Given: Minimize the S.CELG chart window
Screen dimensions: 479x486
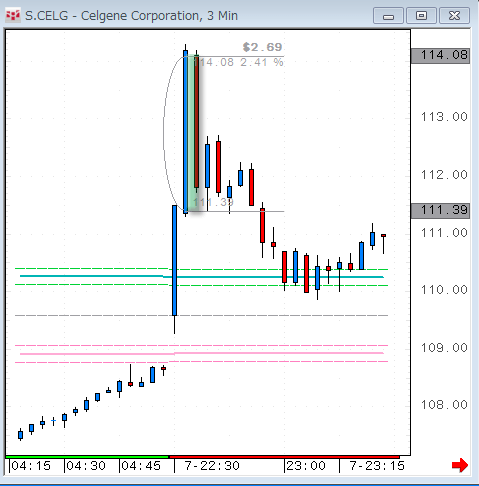Looking at the screenshot, I should (388, 16).
